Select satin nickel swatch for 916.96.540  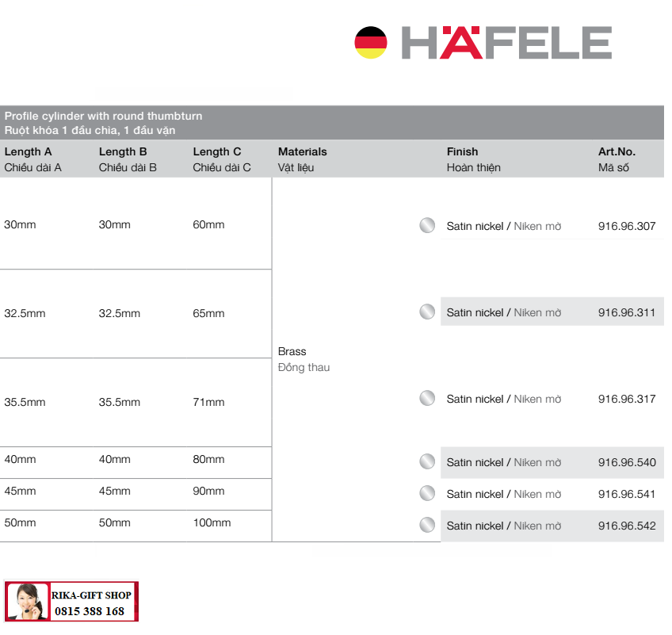point(427,461)
